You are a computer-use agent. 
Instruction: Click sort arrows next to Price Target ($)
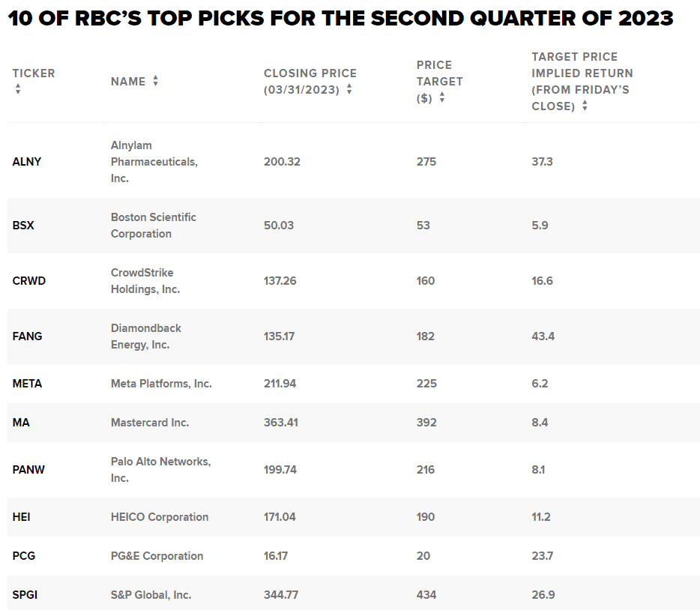[442, 97]
